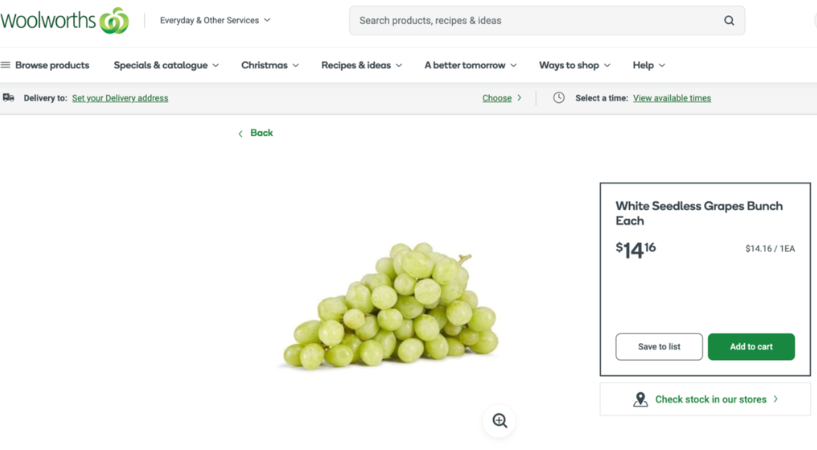The height and width of the screenshot is (450, 817).
Task: Open the Browse products hamburger menu
Action: click(x=6, y=65)
